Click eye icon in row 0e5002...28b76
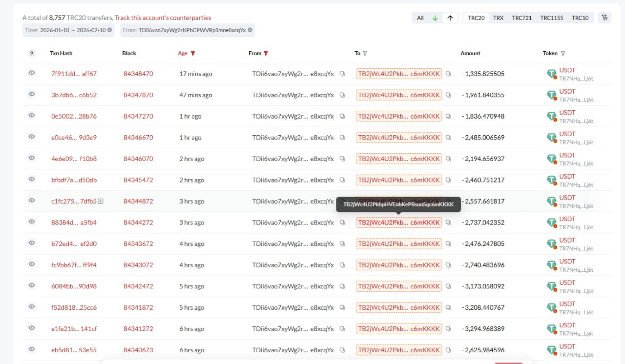This screenshot has height=364, width=625. click(32, 115)
